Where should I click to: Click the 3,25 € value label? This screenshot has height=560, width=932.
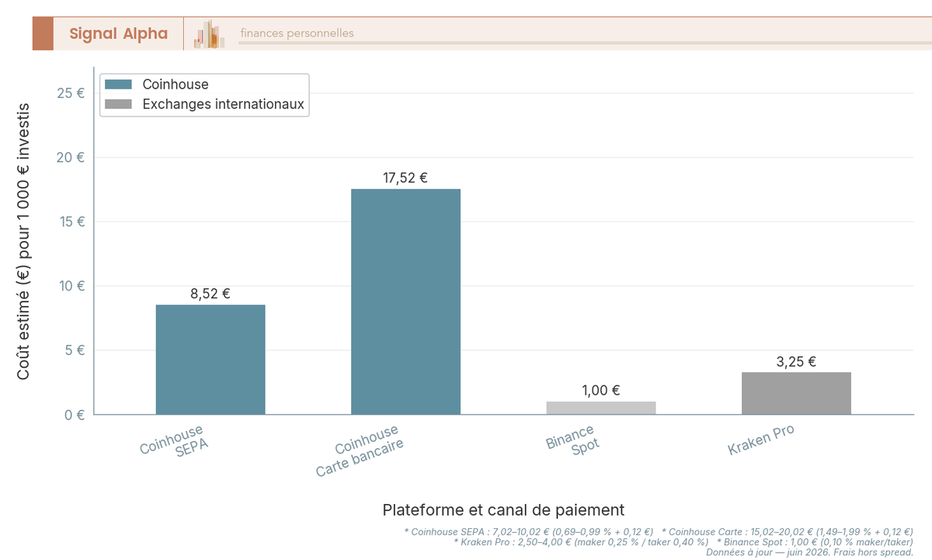click(796, 361)
